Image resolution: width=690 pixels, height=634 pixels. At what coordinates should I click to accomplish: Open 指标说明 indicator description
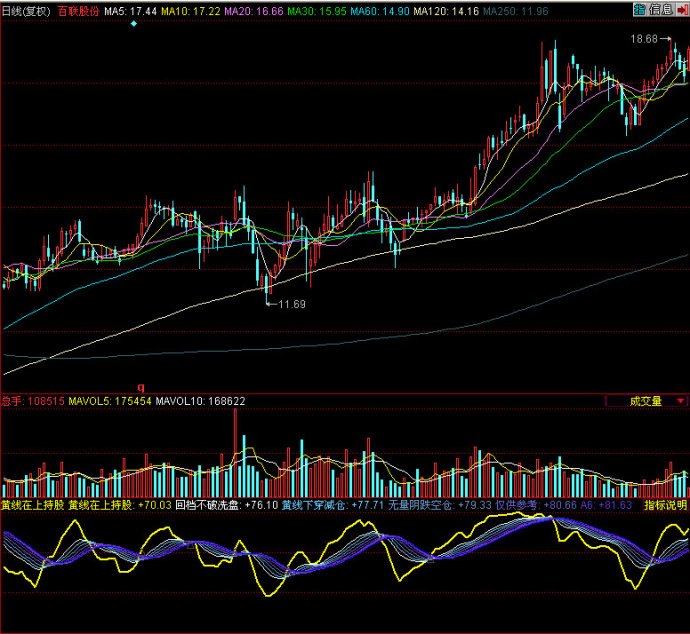(x=665, y=506)
